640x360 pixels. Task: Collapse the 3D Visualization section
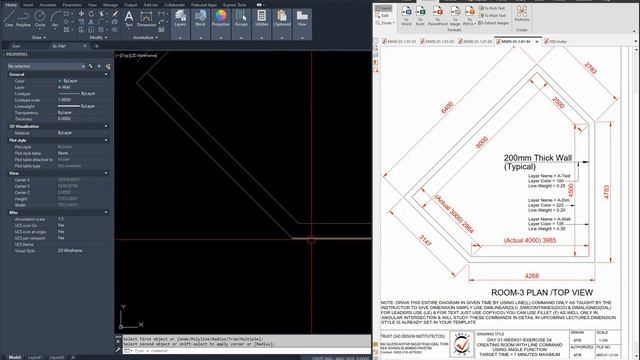point(106,126)
